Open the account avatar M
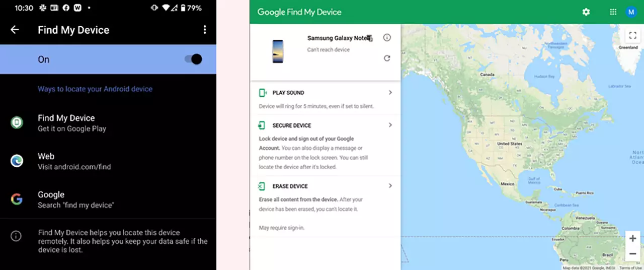Screen dimensions: 644x270 click(x=631, y=12)
